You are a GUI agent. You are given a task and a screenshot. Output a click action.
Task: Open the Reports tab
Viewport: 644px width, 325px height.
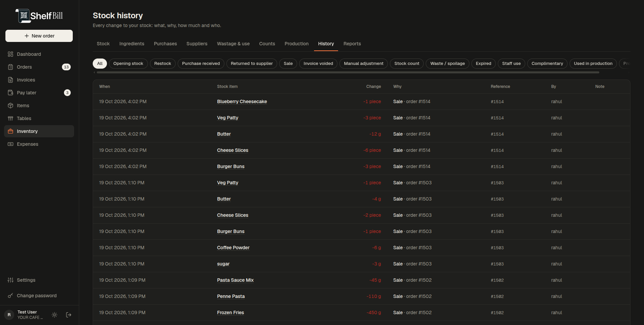352,44
